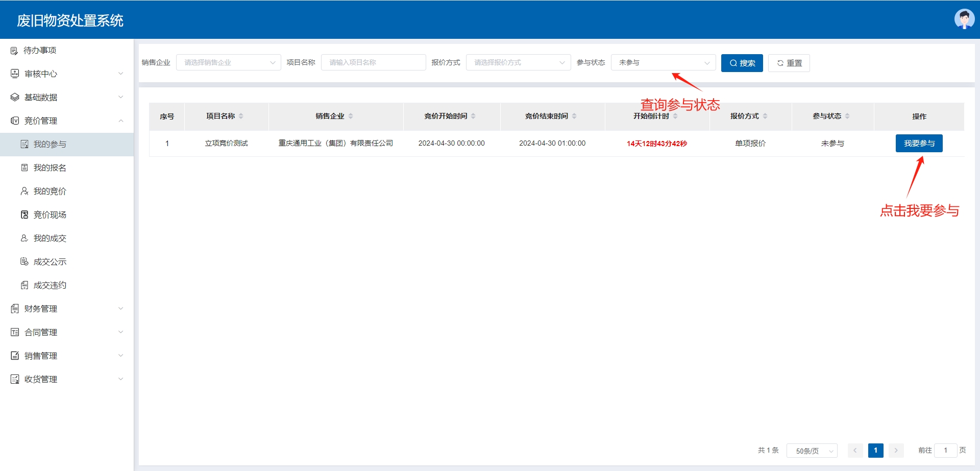Open the 报价方式 filter dropdown
Screen dimensions: 980x471
pos(518,62)
